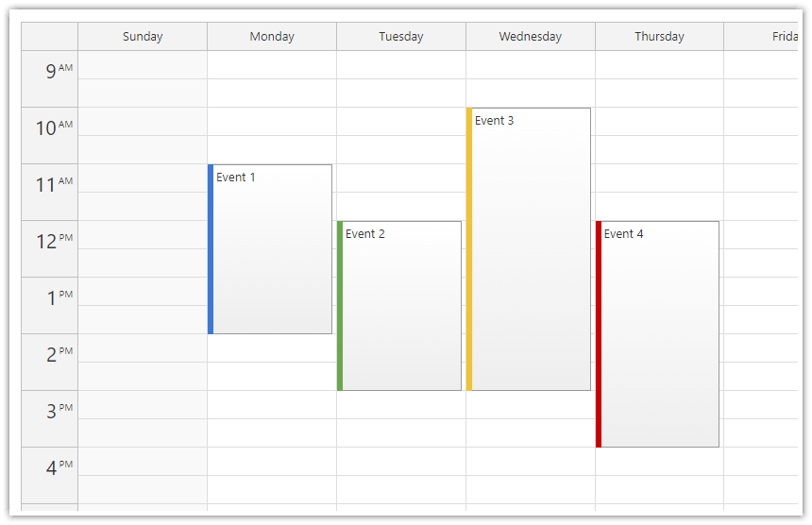Click the blue color bar of Event 1
Image resolution: width=812 pixels, height=525 pixels.
211,249
